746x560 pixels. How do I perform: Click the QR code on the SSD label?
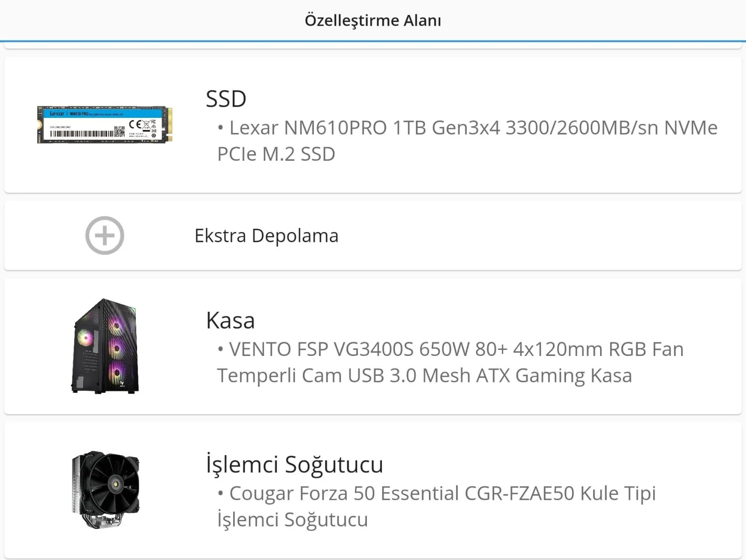point(119,132)
